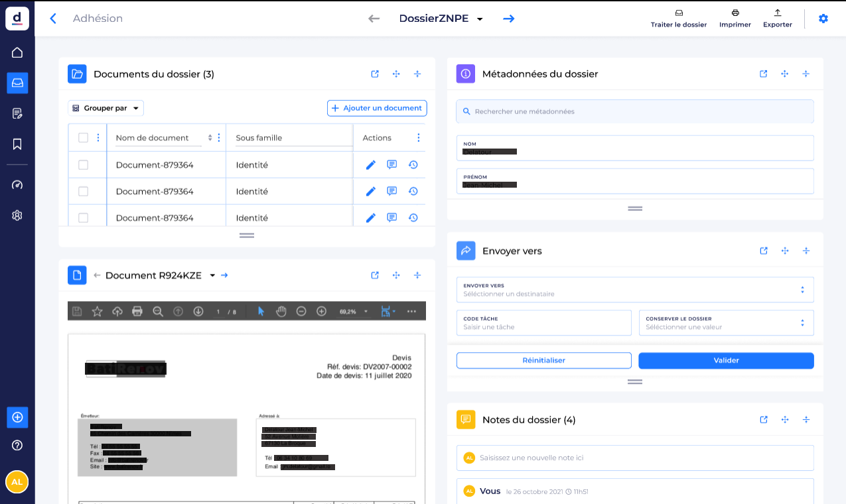846x504 pixels.
Task: Open the Grouper par dropdown
Action: (x=106, y=107)
